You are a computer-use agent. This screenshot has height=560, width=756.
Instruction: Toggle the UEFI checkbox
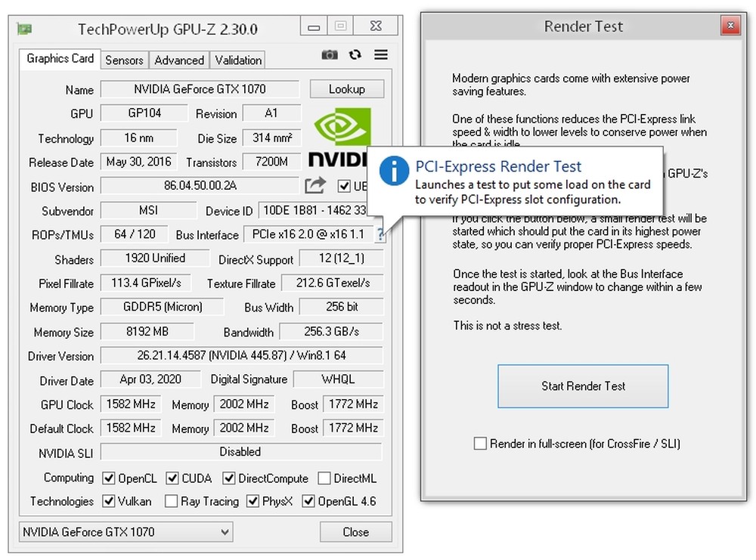[345, 186]
